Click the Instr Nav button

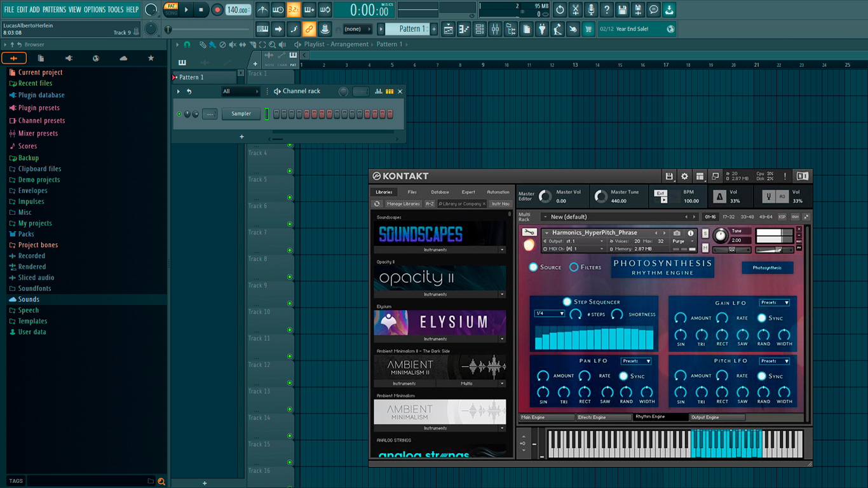pos(501,204)
